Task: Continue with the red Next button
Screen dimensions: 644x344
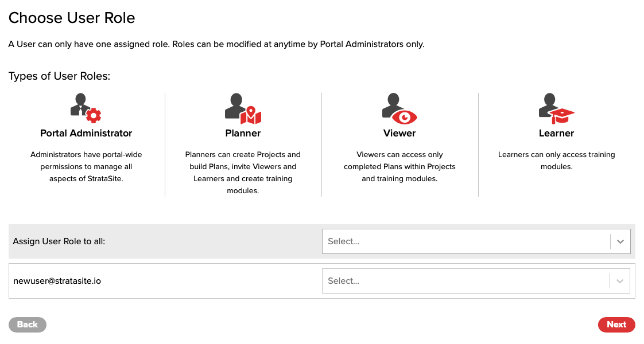Action: (616, 325)
